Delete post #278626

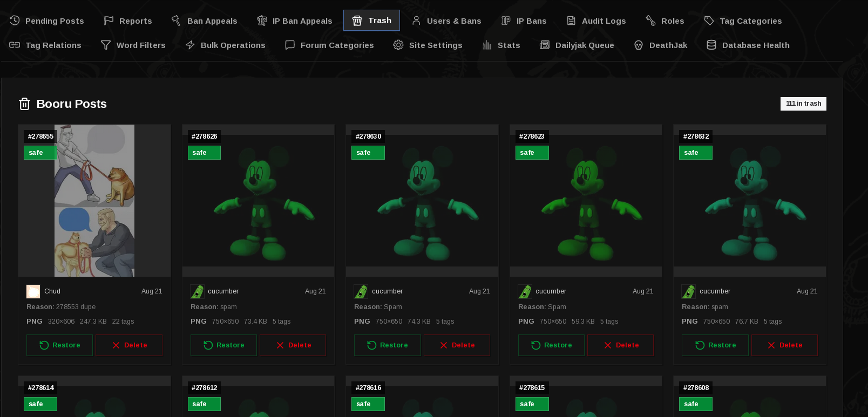tap(293, 345)
